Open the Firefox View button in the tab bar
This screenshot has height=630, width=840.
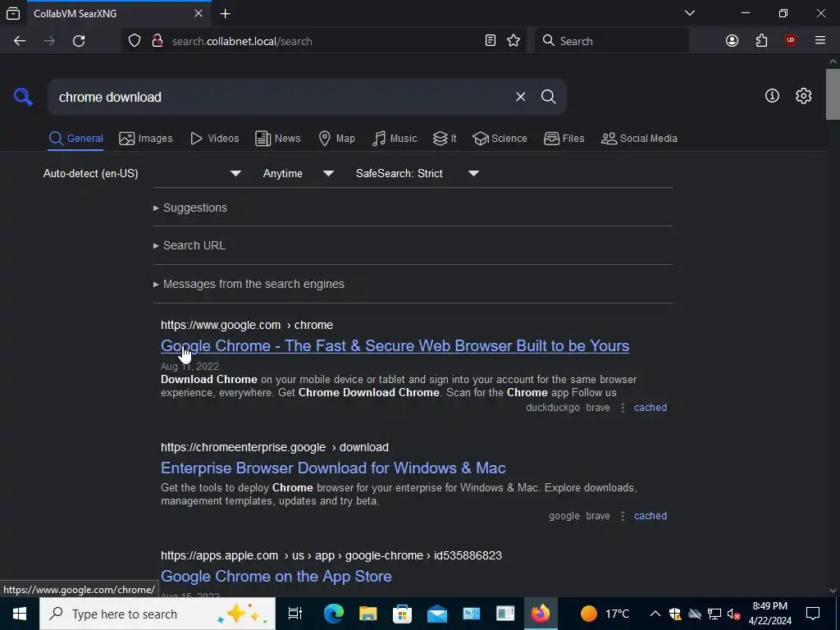point(13,13)
